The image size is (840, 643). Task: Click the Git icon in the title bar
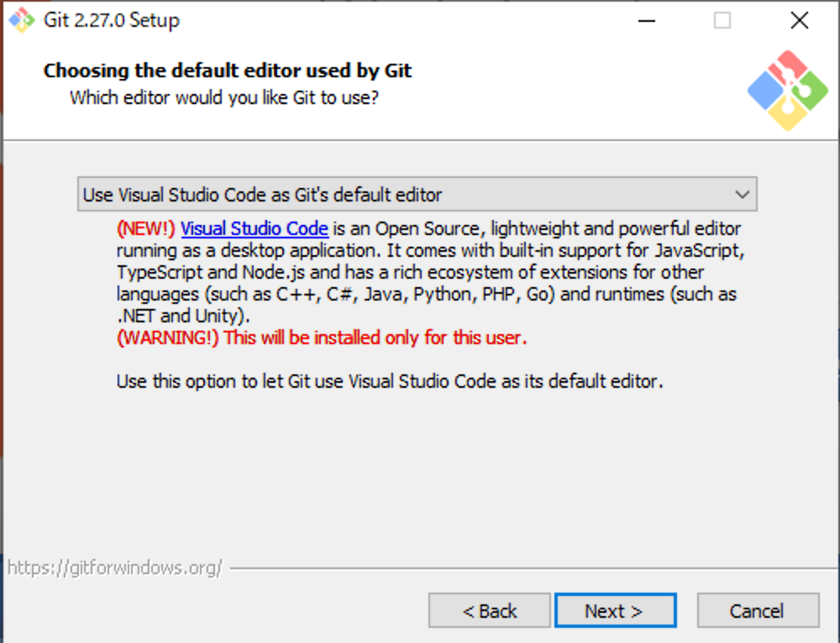pos(21,21)
